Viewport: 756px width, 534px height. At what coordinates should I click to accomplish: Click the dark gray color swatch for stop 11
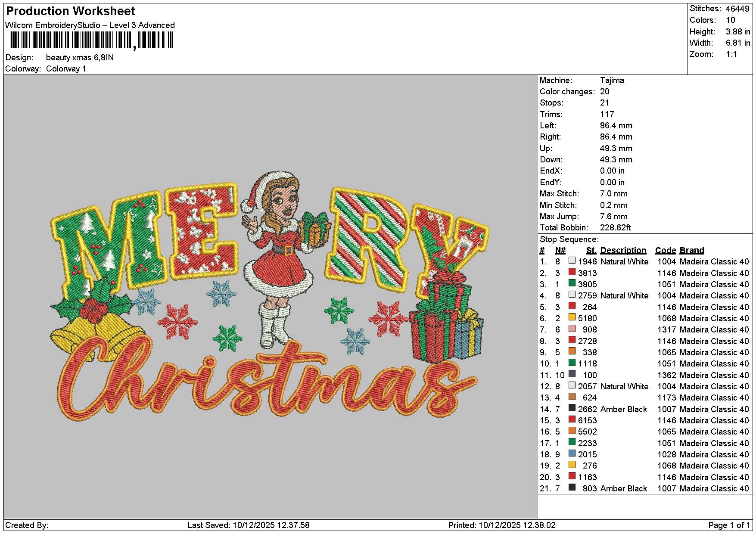[x=572, y=374]
